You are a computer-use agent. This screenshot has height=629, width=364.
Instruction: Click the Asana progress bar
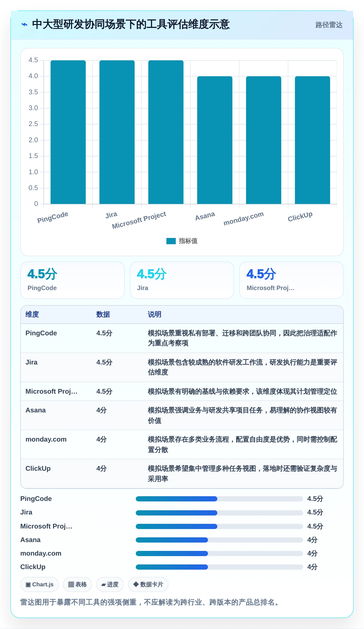coord(219,540)
